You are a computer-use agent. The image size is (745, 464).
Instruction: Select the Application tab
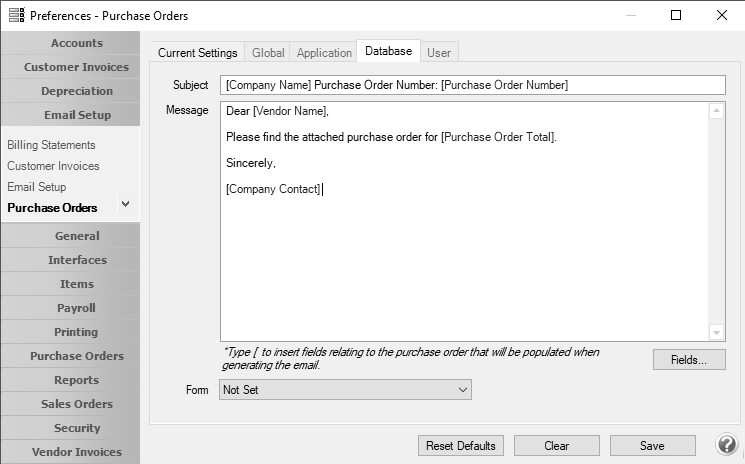click(324, 52)
